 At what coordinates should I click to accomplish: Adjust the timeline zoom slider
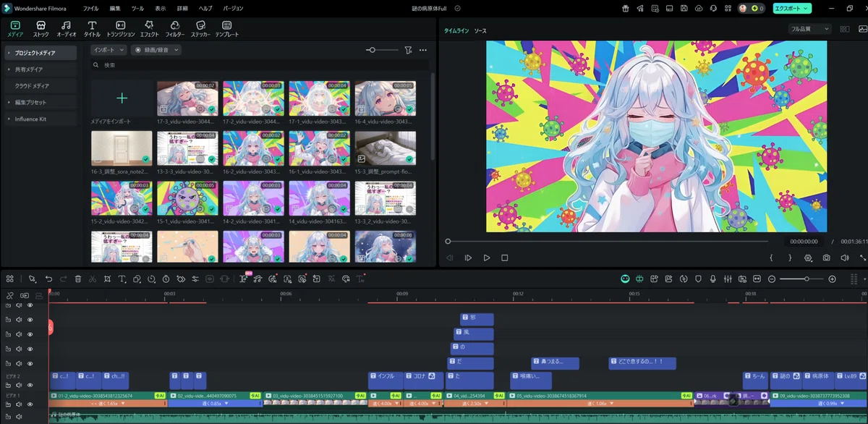coord(802,279)
